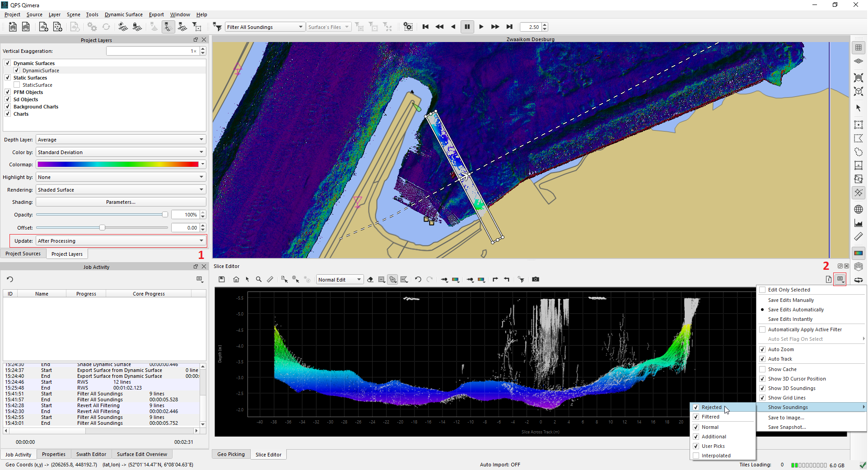Enable Interpolated soundings checkbox
Image resolution: width=868 pixels, height=470 pixels.
[696, 456]
